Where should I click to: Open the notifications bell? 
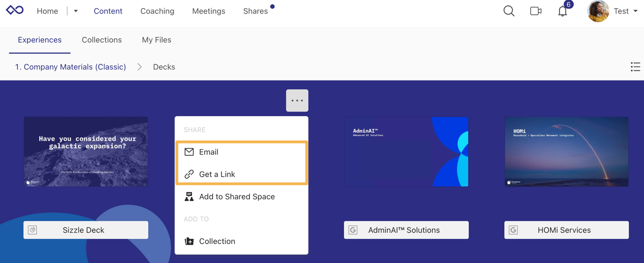coord(563,11)
